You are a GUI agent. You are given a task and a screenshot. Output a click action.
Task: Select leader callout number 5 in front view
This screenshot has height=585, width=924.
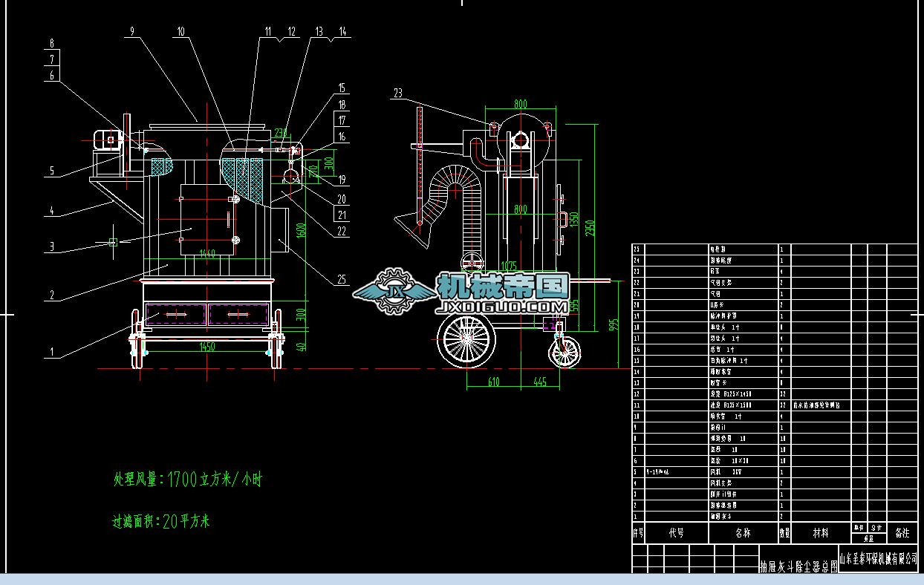[52, 171]
